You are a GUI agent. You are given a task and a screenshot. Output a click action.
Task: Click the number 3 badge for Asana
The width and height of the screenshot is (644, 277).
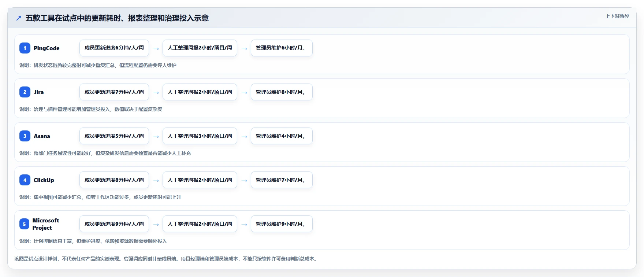(25, 136)
